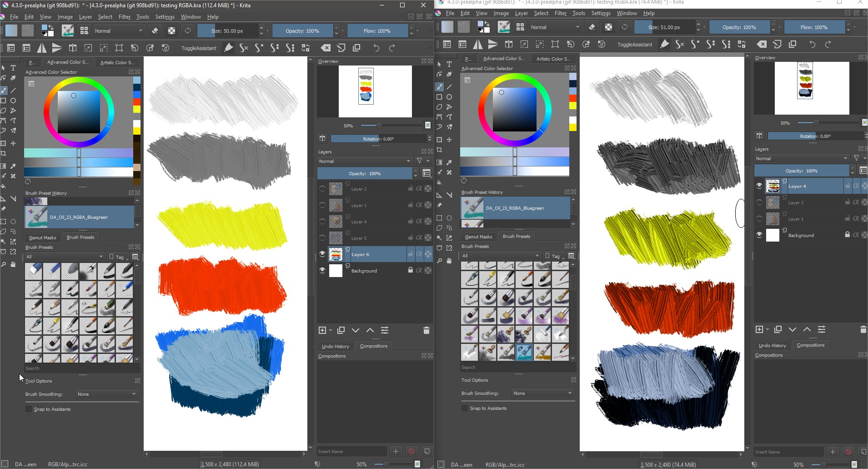Open the Filter menu in left window

point(125,17)
